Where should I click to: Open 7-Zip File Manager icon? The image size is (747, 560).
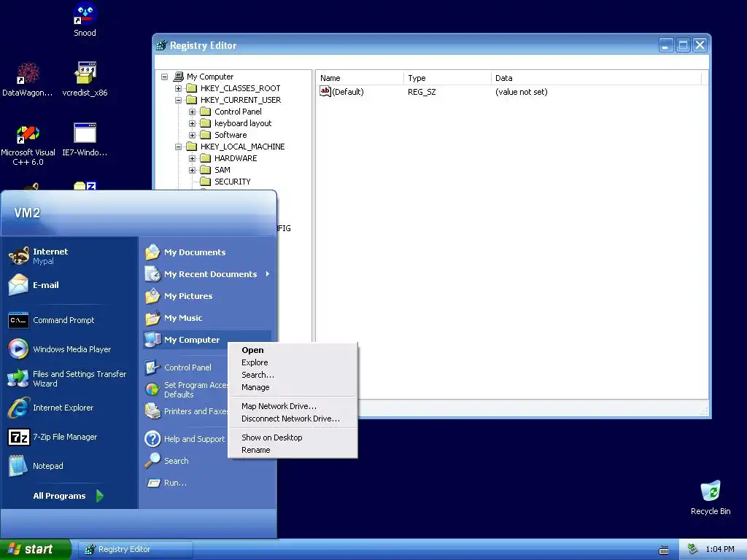[x=18, y=437]
